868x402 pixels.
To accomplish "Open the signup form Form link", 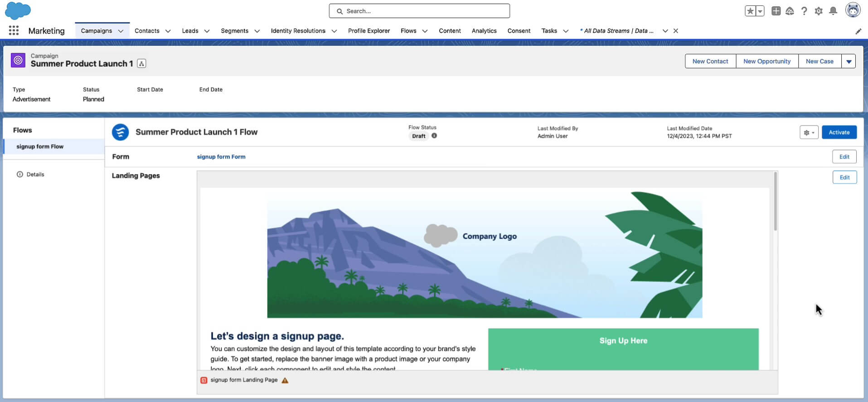I will coord(221,157).
